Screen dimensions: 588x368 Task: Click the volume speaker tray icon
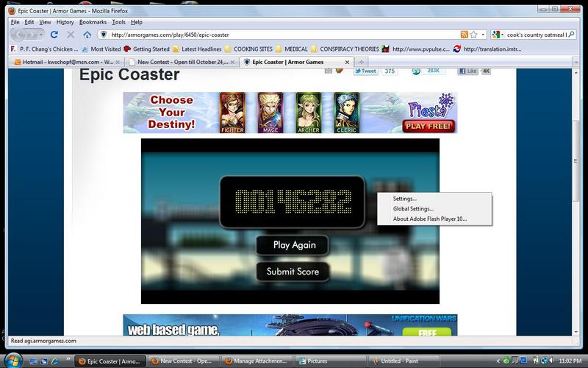(x=551, y=361)
